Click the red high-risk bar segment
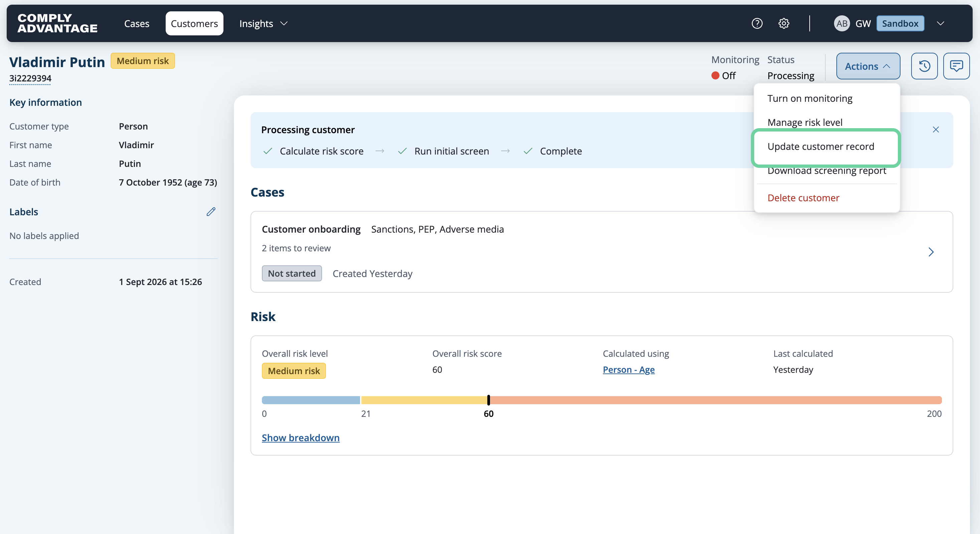Viewport: 980px width, 534px height. (716, 400)
